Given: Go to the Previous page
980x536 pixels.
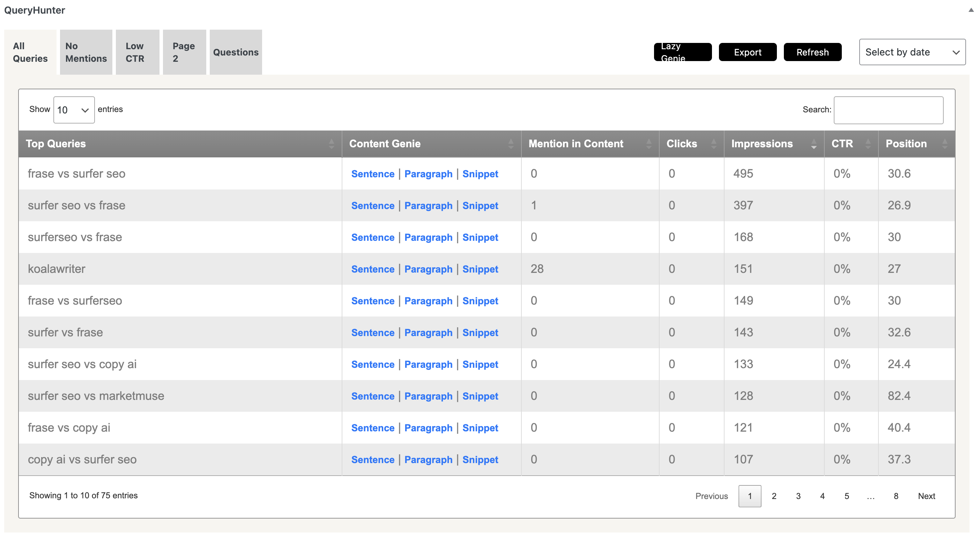Looking at the screenshot, I should pos(711,496).
